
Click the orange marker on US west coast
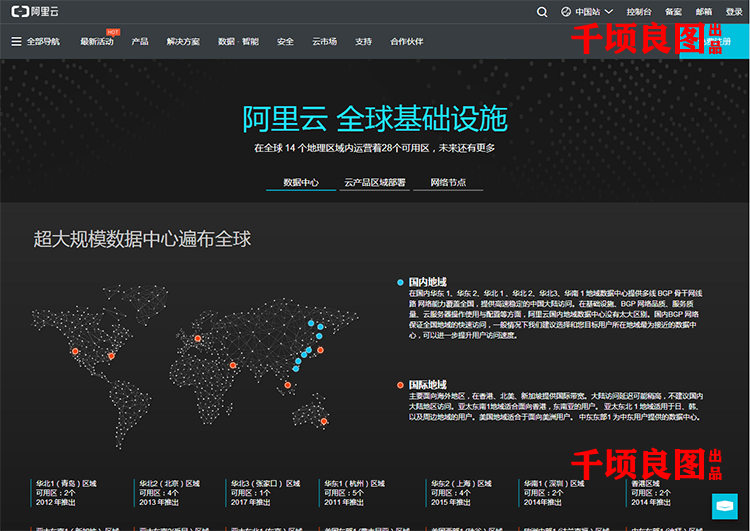(75, 351)
